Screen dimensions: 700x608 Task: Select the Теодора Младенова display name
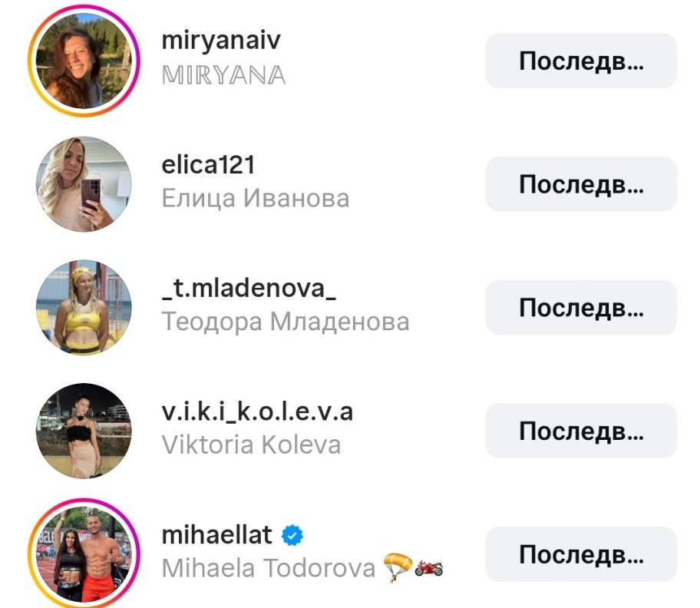point(286,322)
